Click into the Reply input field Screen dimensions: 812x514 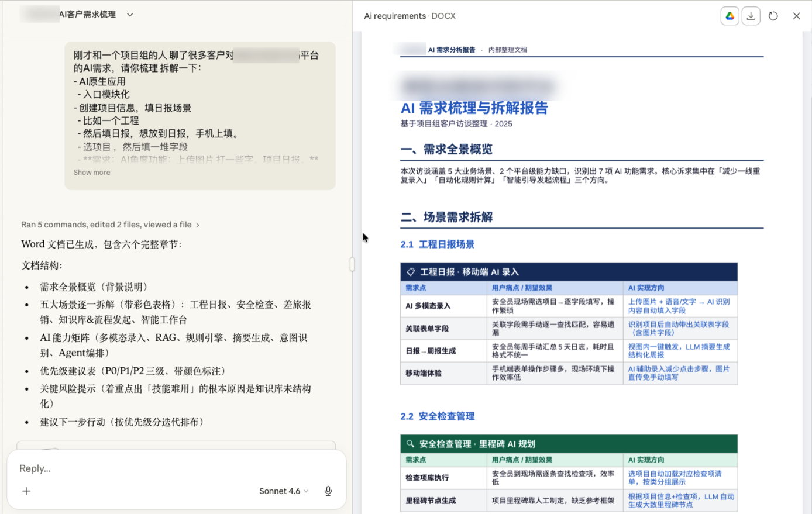click(x=176, y=468)
